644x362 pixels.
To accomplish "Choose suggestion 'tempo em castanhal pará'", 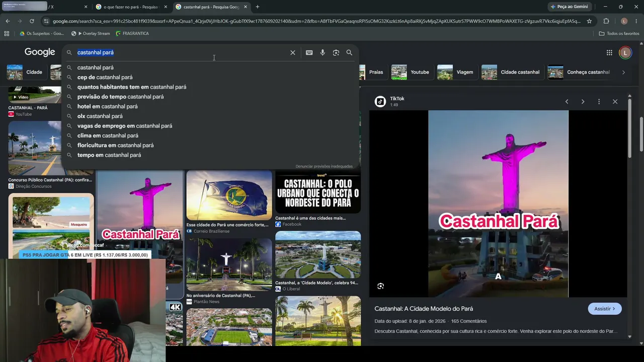I will [210, 155].
